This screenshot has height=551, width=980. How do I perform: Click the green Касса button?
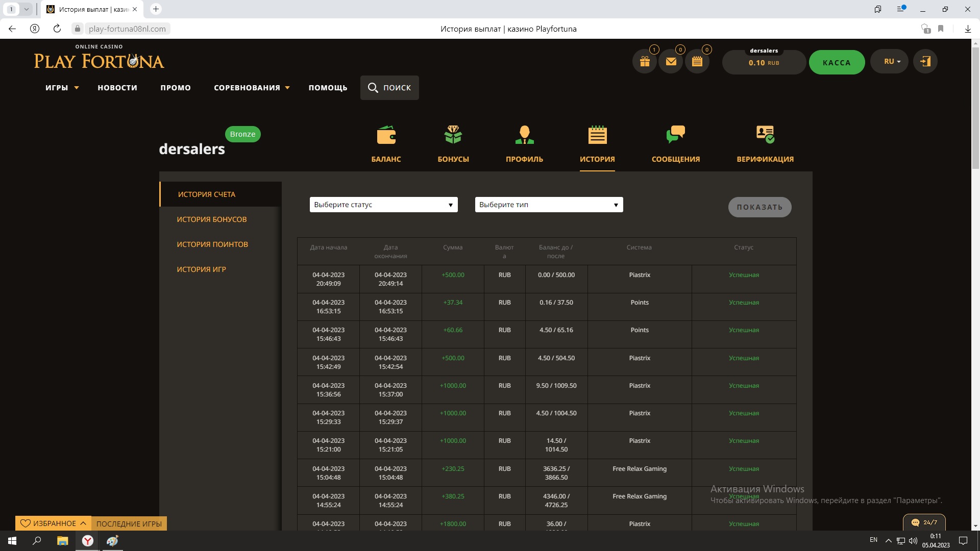[x=836, y=63]
